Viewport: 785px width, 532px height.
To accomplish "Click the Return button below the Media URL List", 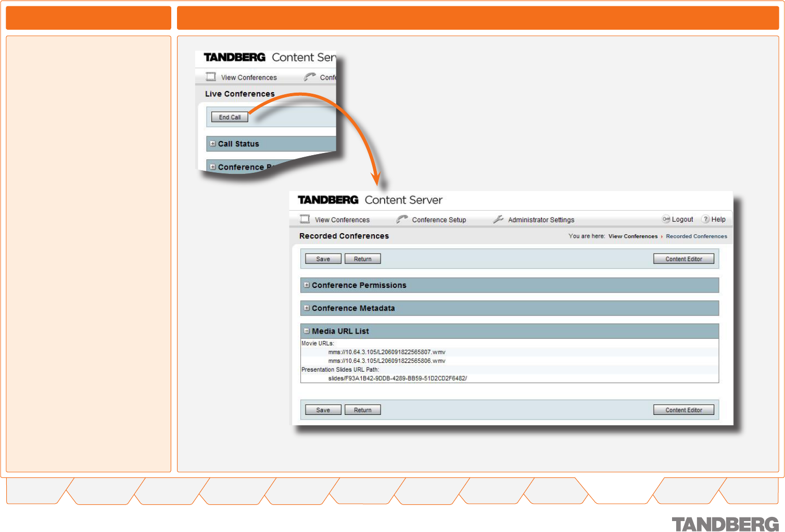I will 363,410.
